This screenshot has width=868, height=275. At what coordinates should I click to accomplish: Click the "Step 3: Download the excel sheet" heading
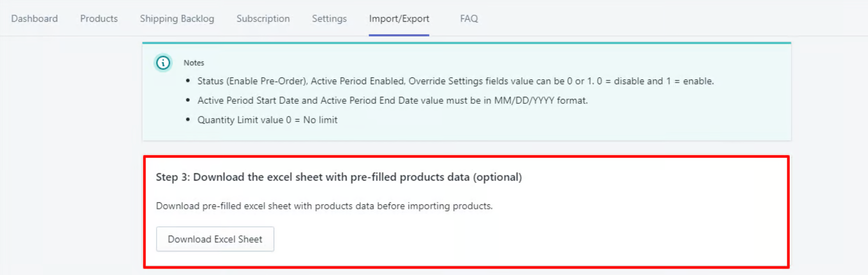[x=312, y=177]
